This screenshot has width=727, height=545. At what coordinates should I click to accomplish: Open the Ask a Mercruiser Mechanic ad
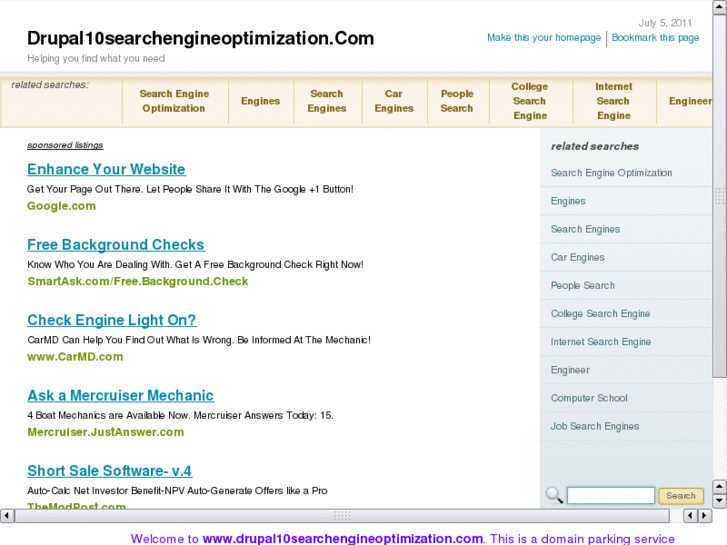(121, 396)
